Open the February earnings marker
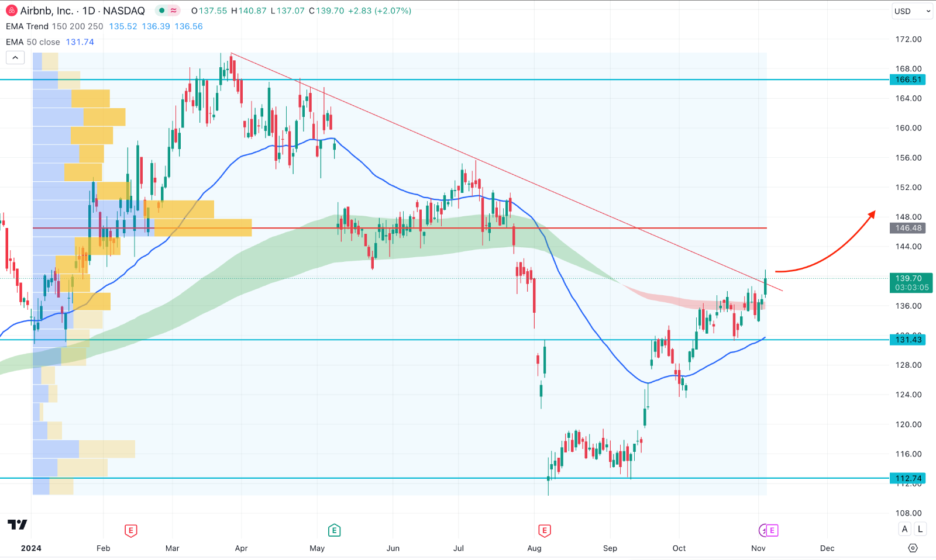Viewport: 936px width, 560px height. (x=131, y=531)
